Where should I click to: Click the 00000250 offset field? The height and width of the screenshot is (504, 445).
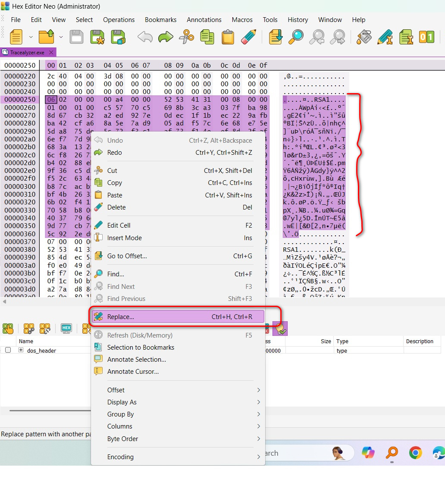[20, 65]
